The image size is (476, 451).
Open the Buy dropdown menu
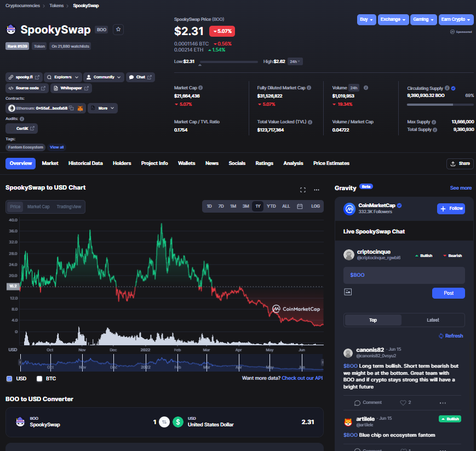pos(366,19)
